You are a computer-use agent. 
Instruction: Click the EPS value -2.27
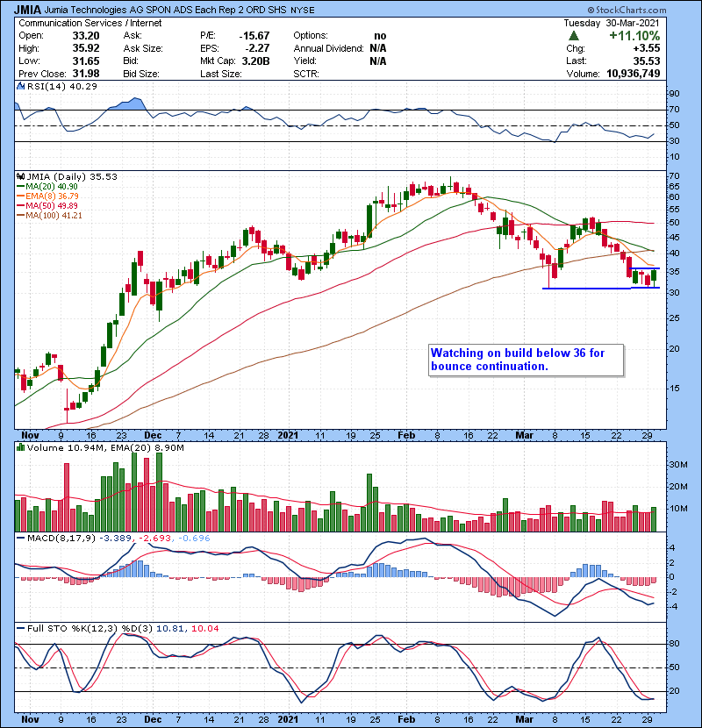click(x=257, y=48)
